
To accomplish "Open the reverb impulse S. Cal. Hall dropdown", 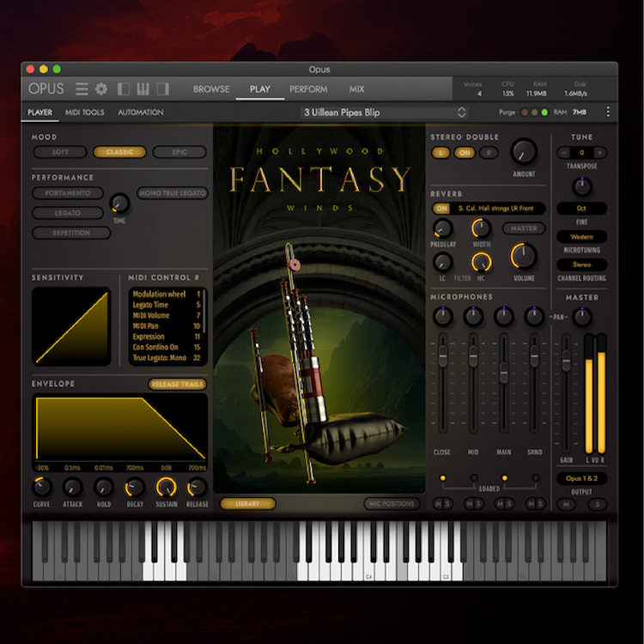I will click(496, 209).
